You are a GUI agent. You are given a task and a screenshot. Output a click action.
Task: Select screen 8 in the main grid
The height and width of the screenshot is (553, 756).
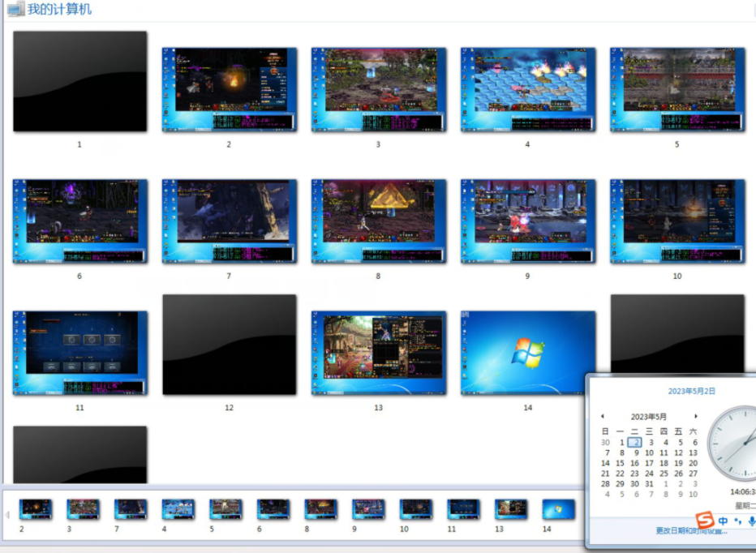[x=379, y=221]
